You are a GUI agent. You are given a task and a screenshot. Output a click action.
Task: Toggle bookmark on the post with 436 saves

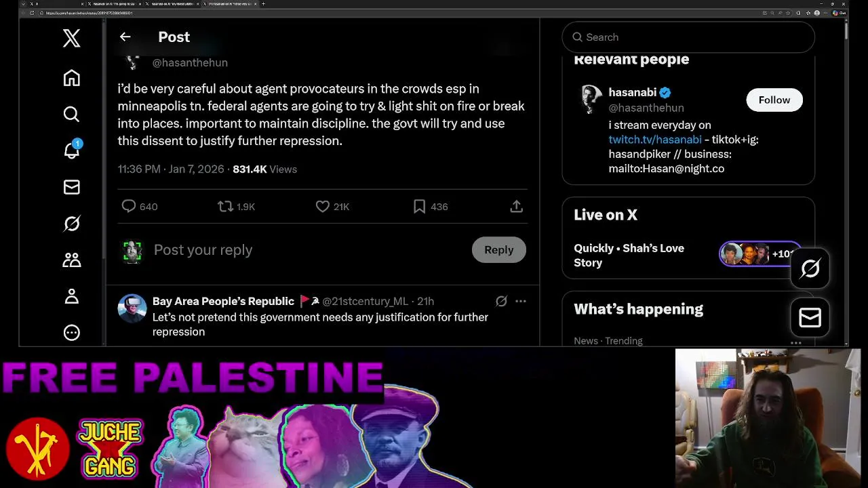click(420, 206)
